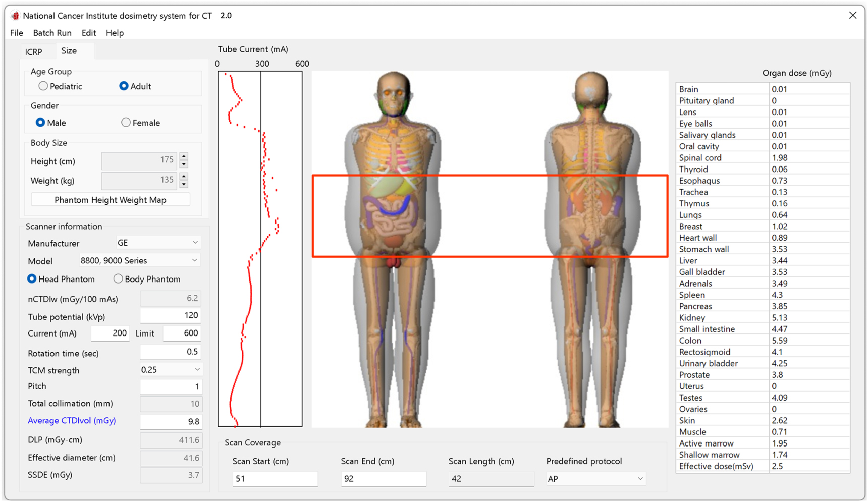868x502 pixels.
Task: Select the Head Phantom option
Action: click(x=32, y=278)
